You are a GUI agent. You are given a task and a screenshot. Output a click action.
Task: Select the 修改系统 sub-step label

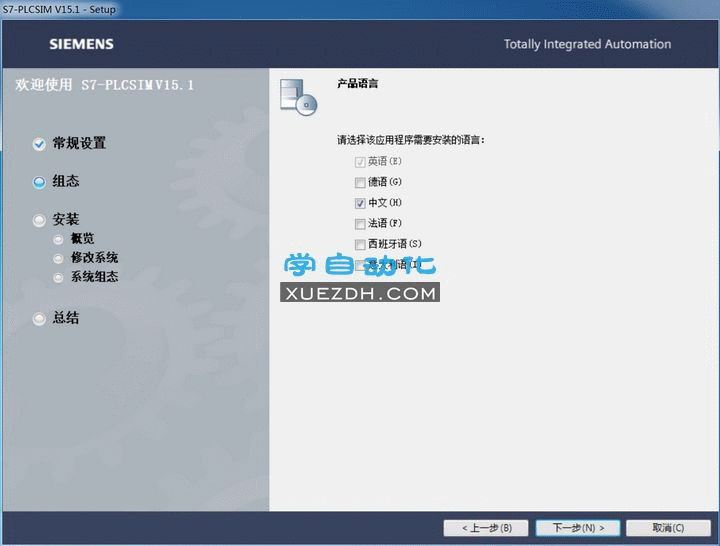pyautogui.click(x=95, y=258)
